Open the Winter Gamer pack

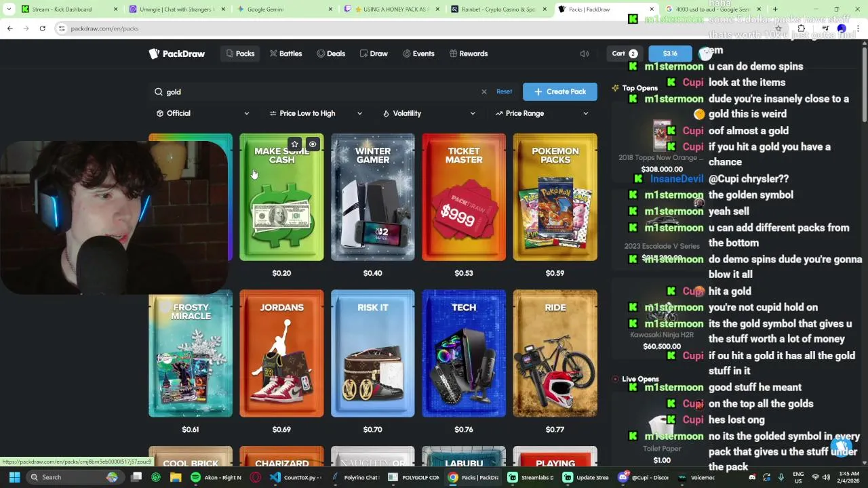point(372,197)
